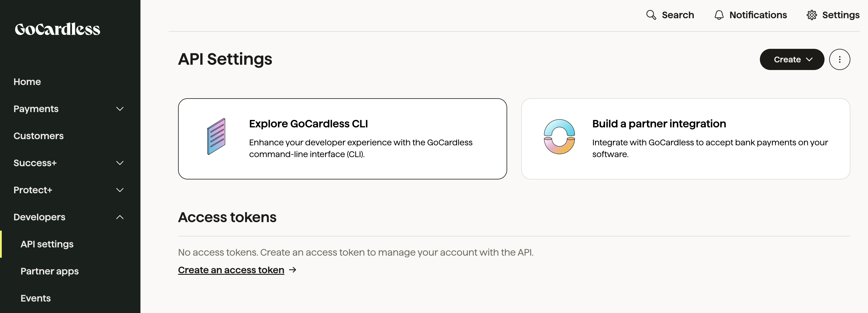Expand the Protect+ section
This screenshot has width=868, height=313.
(120, 190)
